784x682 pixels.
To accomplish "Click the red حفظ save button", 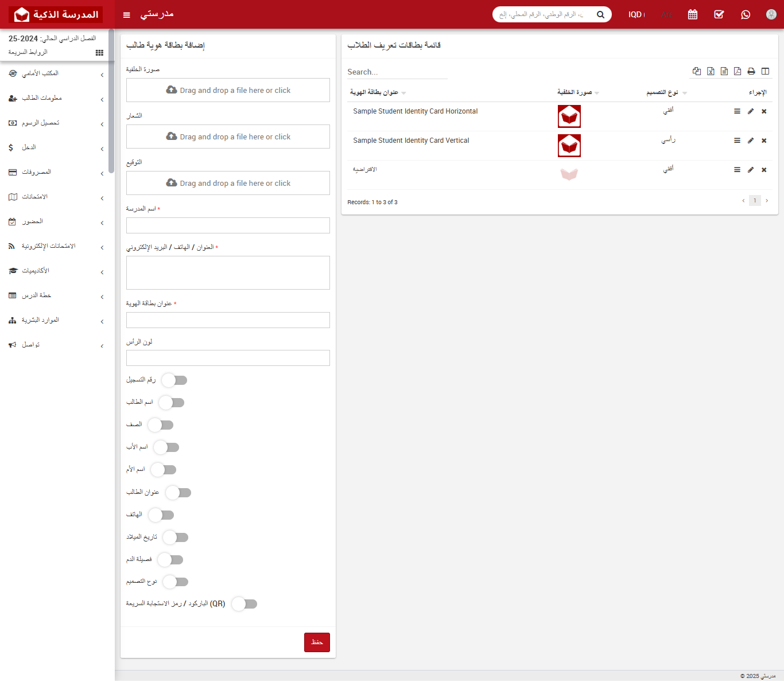I will [x=317, y=642].
